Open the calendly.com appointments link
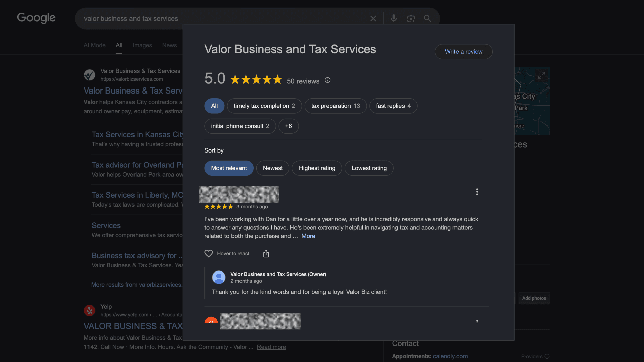The image size is (644, 362). pos(450,356)
